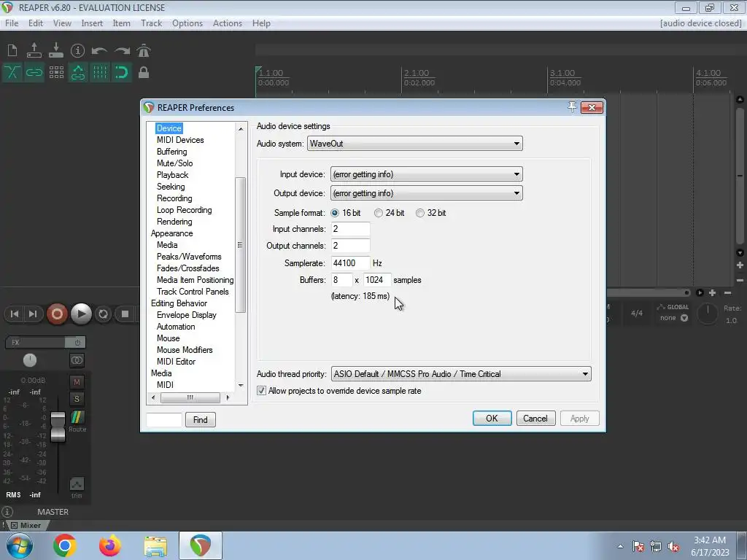Go to project end transport button

(32, 314)
